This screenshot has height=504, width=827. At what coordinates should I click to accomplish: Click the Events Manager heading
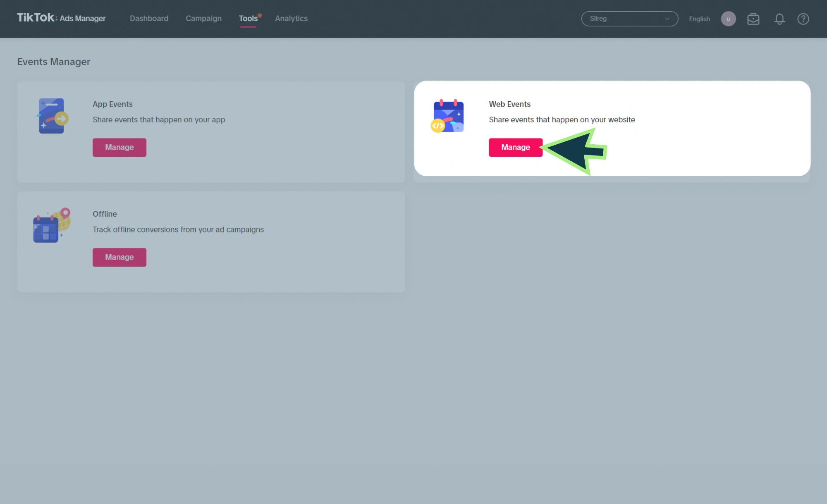coord(54,62)
